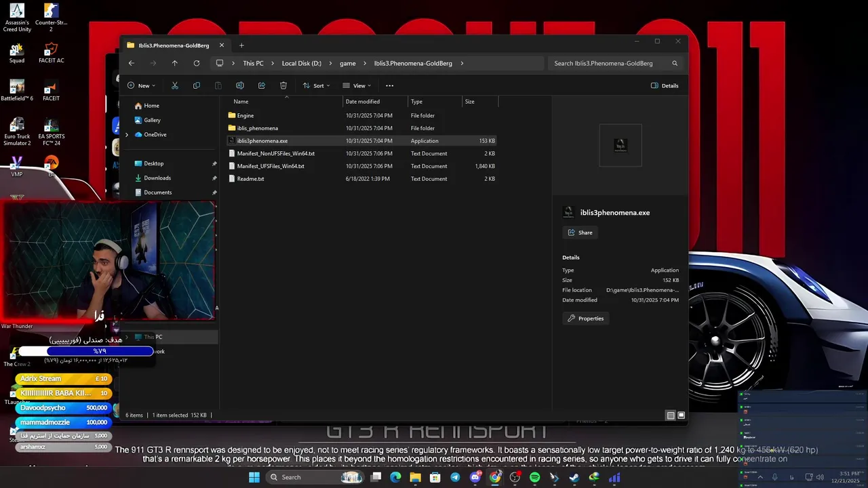
Task: Click the Share button in details pane
Action: [580, 232]
